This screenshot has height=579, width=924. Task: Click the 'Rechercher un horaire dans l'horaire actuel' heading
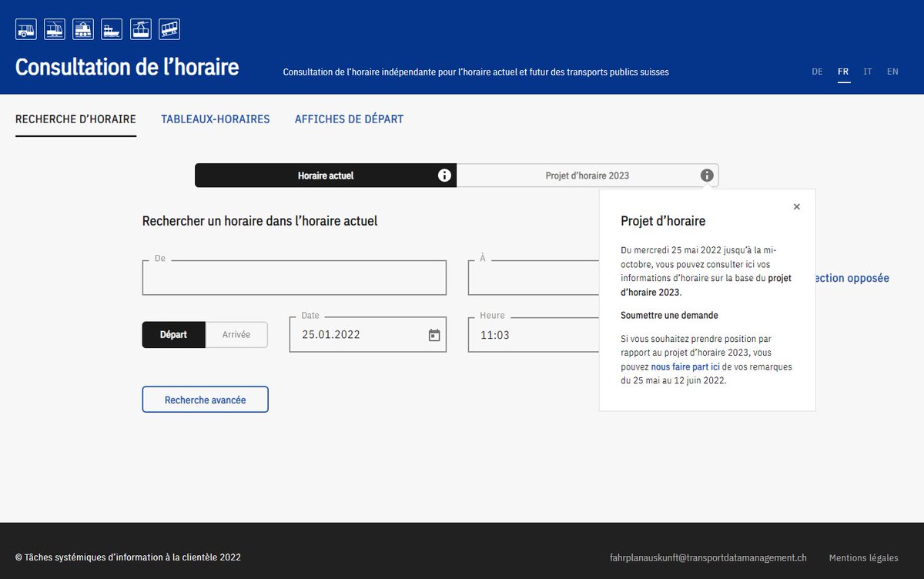pyautogui.click(x=260, y=221)
